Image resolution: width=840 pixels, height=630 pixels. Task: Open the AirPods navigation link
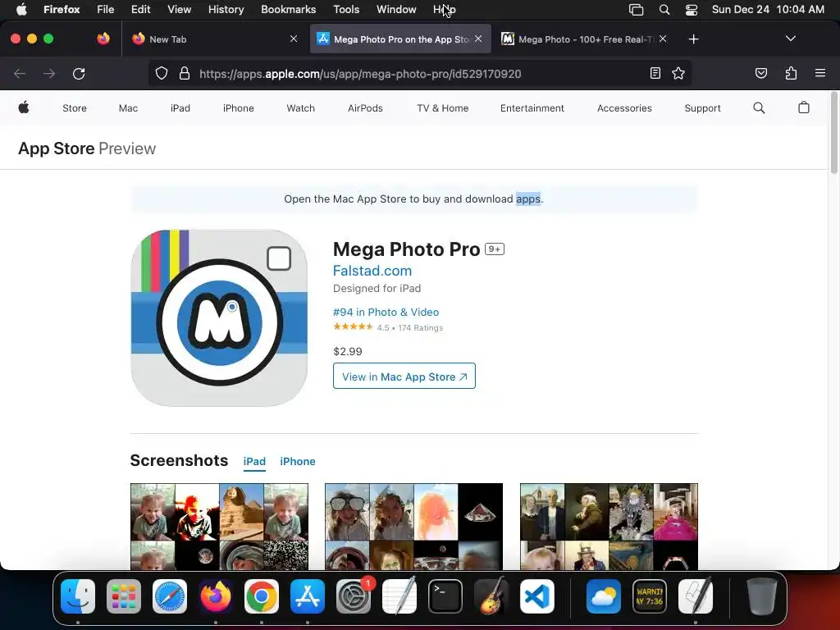pos(365,108)
